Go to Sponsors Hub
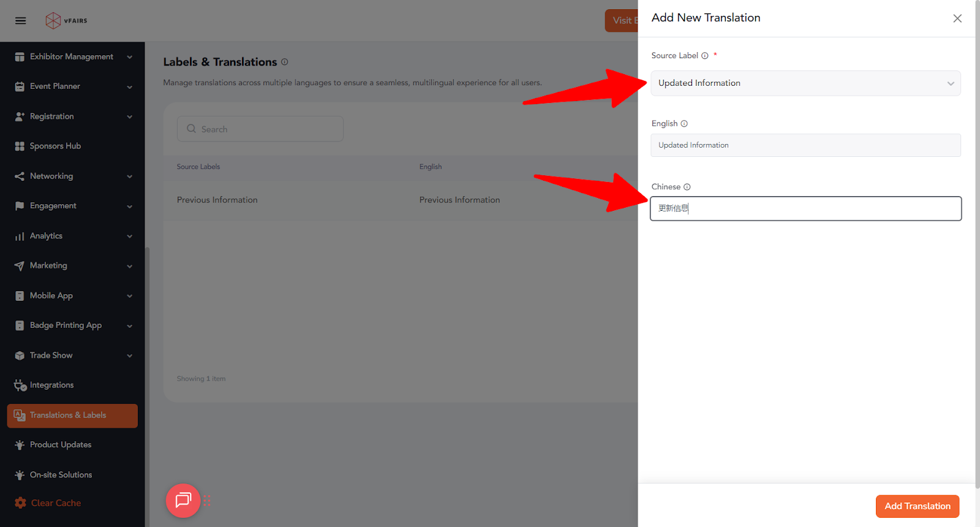The image size is (980, 527). 55,146
